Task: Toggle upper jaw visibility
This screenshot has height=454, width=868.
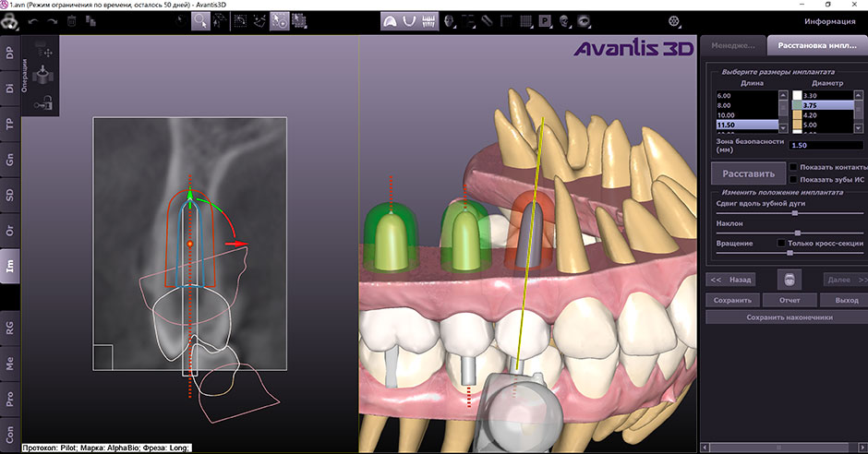Action: (390, 21)
